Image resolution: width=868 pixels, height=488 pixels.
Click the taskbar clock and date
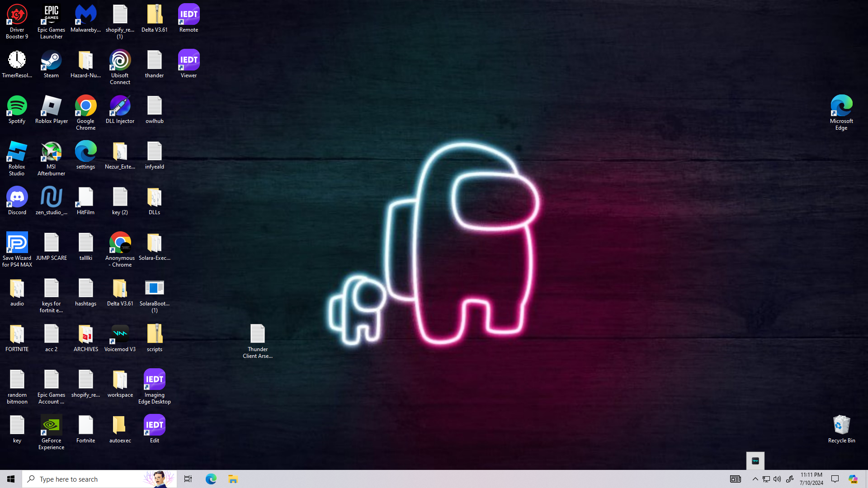[811, 479]
